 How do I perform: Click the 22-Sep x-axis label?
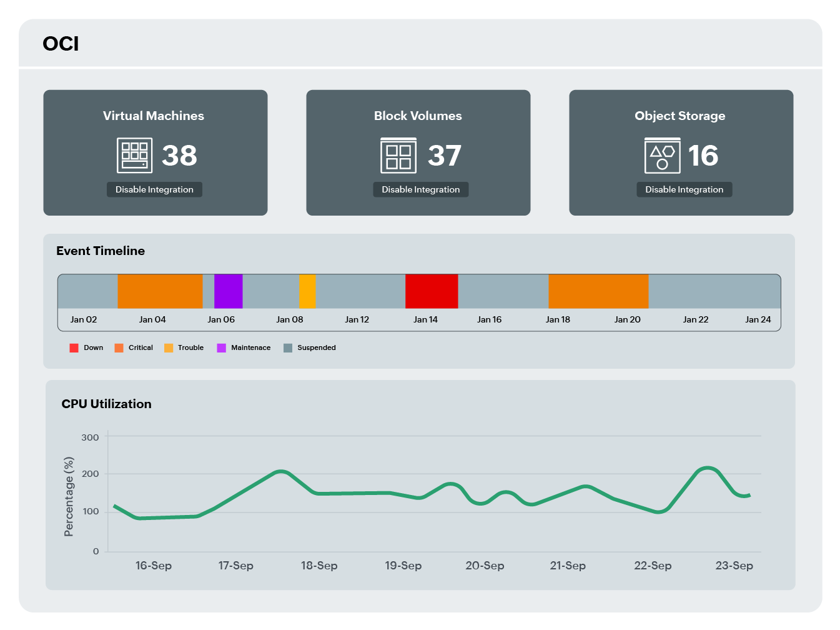click(653, 566)
